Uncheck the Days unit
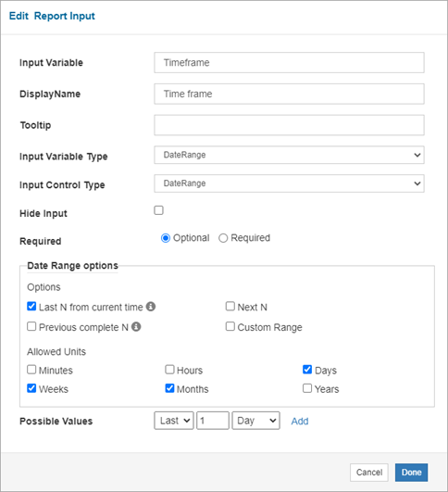Screen dimensions: 448x492 [307, 370]
